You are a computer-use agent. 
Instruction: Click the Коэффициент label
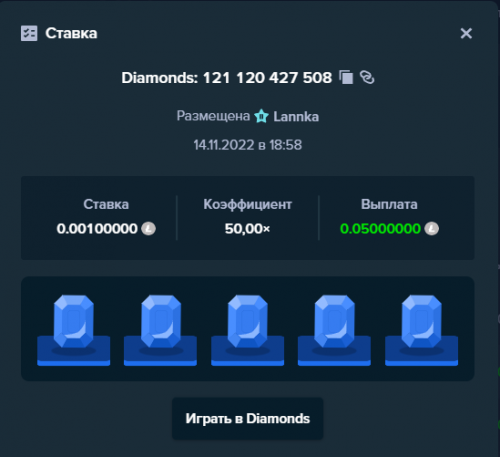click(x=248, y=205)
